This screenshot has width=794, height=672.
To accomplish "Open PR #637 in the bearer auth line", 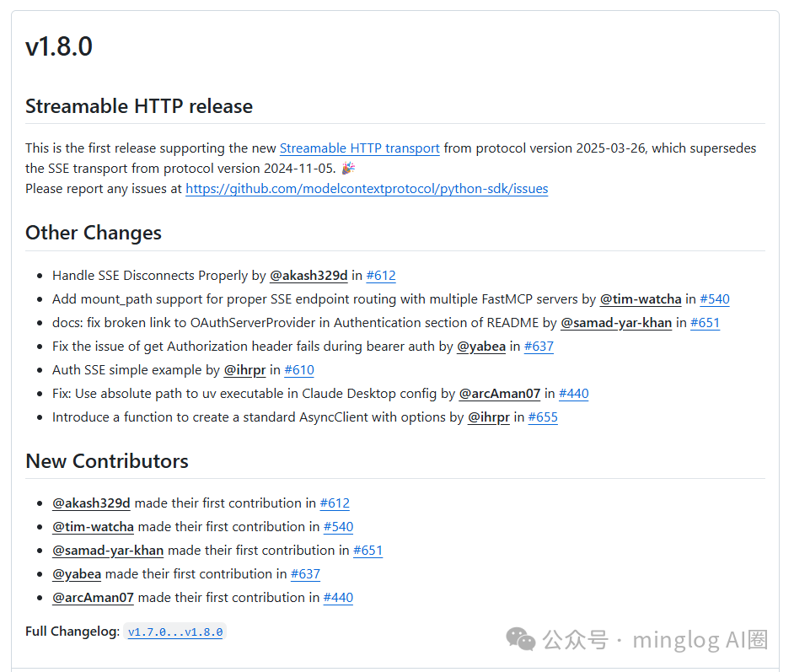I will (x=539, y=347).
